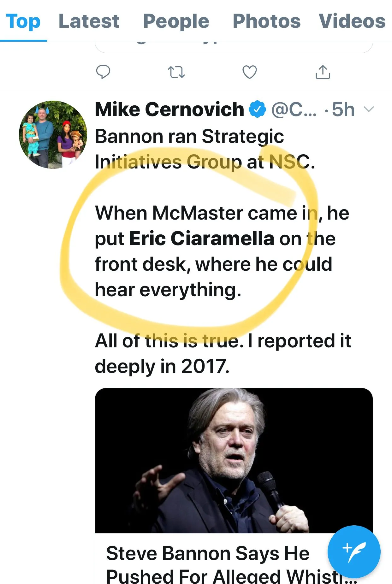Image resolution: width=392 pixels, height=584 pixels.
Task: Open the Steve Bannon photo link card
Action: pyautogui.click(x=234, y=461)
